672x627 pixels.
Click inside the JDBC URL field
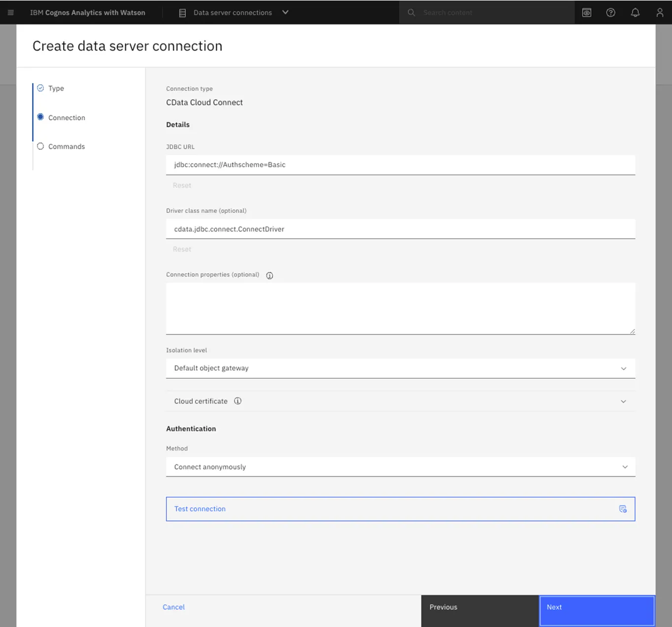click(345, 165)
